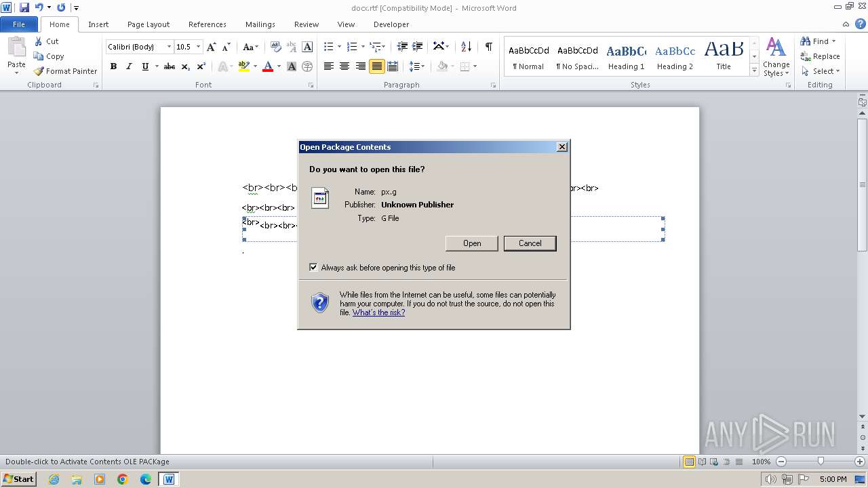This screenshot has width=868, height=488.
Task: Apply the Title style
Action: pyautogui.click(x=724, y=57)
